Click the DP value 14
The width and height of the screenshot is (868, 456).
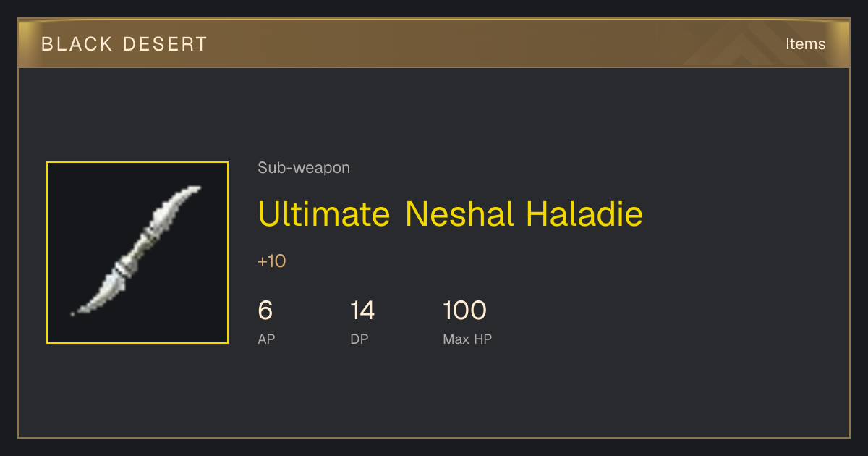[362, 311]
